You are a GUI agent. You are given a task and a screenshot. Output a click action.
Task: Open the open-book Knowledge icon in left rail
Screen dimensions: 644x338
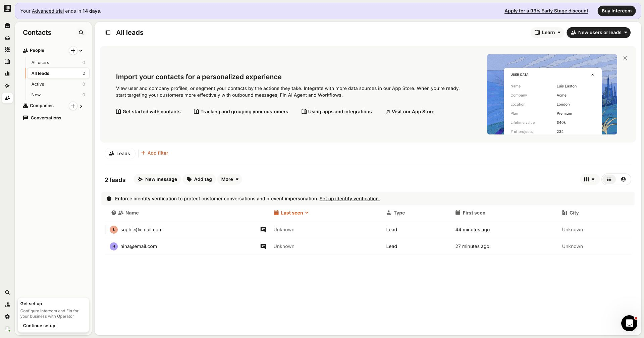[x=7, y=62]
